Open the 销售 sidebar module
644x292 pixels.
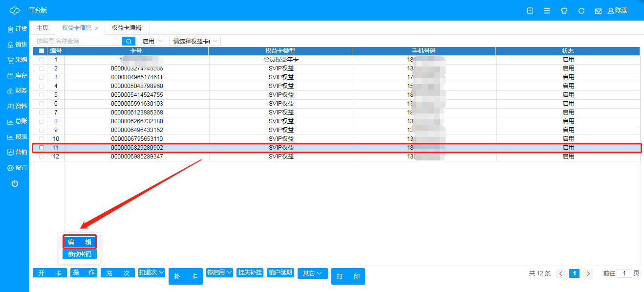17,45
